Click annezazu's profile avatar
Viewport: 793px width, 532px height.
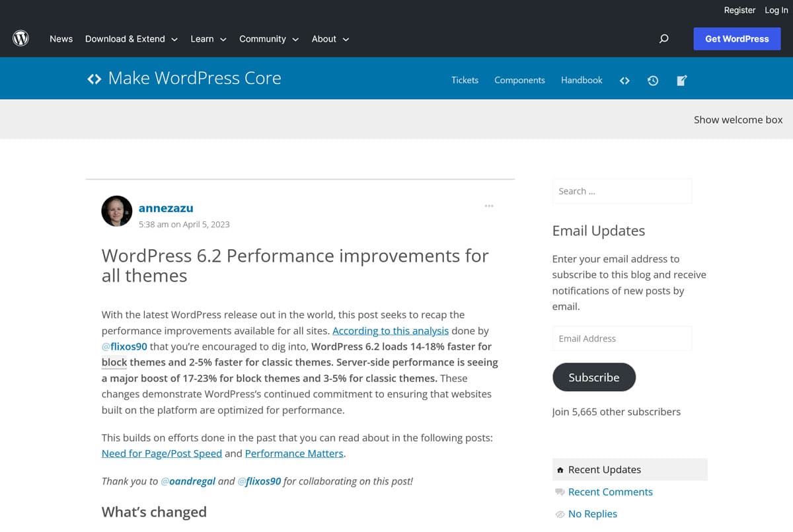[117, 211]
